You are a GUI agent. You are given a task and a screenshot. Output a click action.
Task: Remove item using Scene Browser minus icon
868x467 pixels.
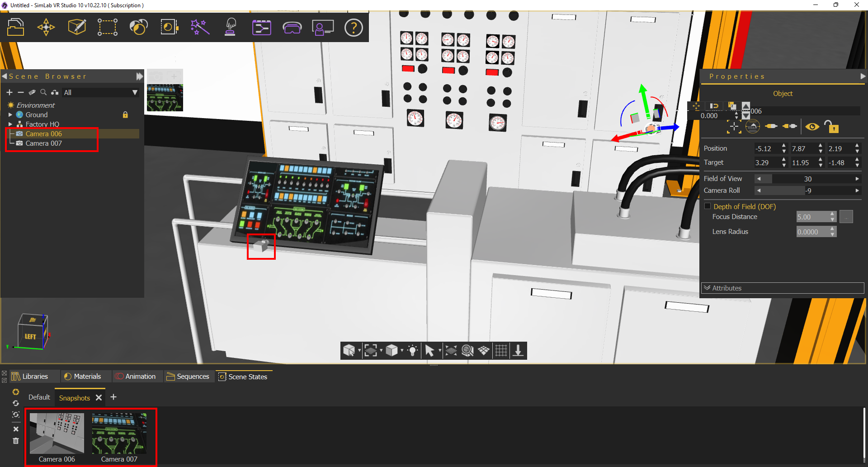tap(21, 92)
